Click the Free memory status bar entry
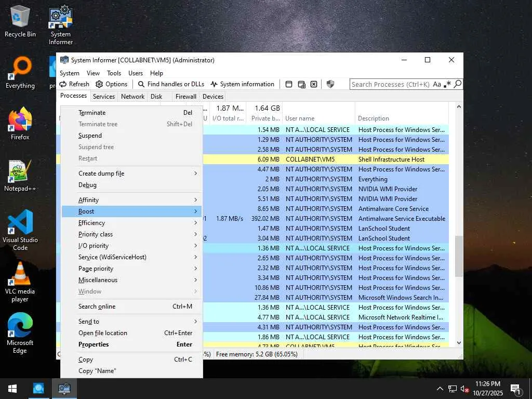 point(257,354)
